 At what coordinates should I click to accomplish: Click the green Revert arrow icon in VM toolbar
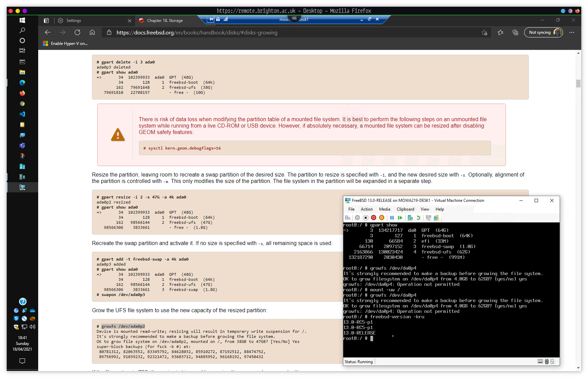tap(418, 218)
